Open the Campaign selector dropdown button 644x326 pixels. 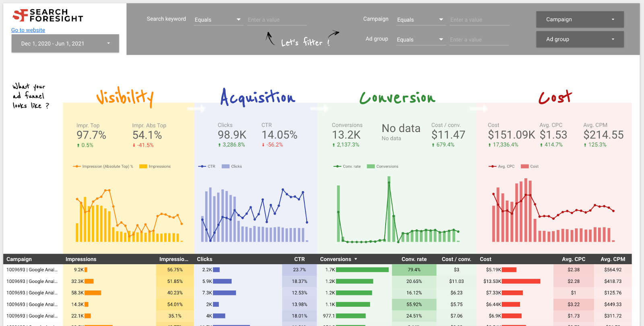(x=580, y=19)
